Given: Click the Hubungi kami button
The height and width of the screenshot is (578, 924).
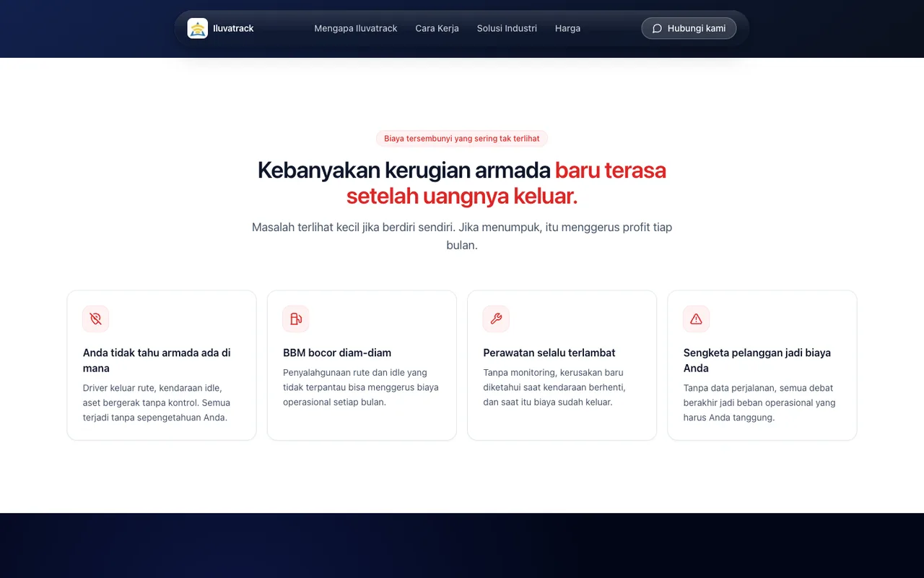Looking at the screenshot, I should [689, 28].
